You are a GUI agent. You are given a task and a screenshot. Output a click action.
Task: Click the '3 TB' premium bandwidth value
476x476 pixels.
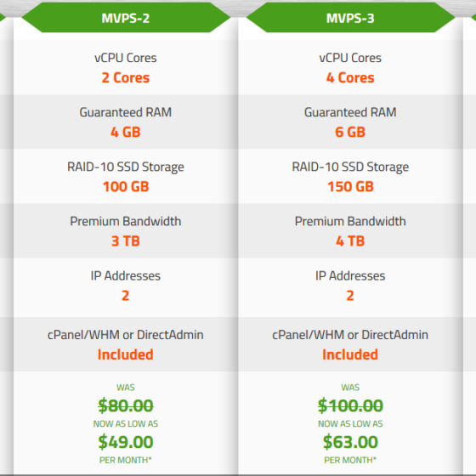pos(126,241)
